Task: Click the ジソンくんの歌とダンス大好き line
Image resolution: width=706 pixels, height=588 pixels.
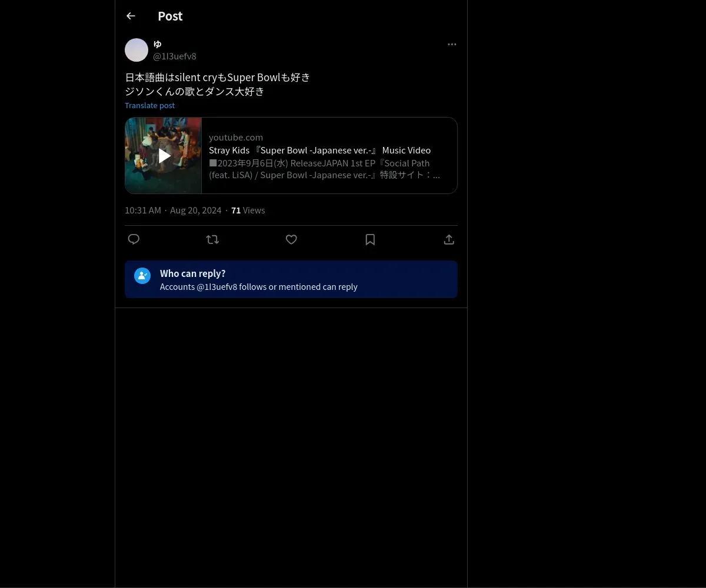Action: pyautogui.click(x=195, y=91)
